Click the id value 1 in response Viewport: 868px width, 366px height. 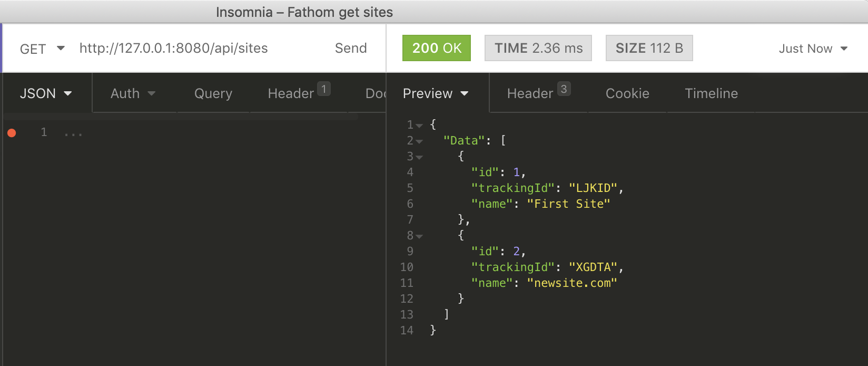point(516,172)
